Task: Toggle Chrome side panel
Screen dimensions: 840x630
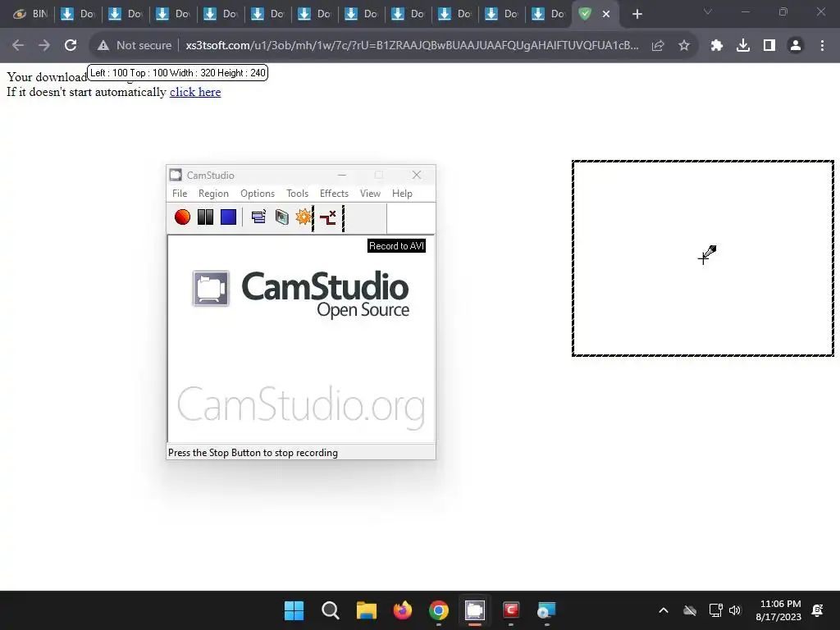Action: tap(769, 46)
